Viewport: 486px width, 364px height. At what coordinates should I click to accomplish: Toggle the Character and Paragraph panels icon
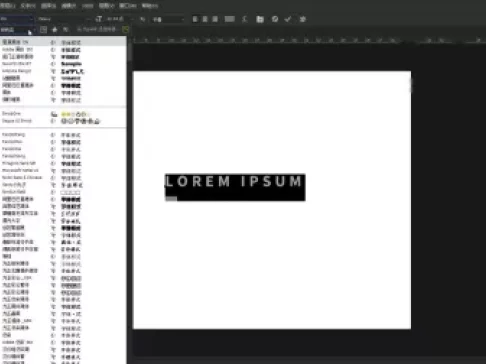(x=260, y=19)
